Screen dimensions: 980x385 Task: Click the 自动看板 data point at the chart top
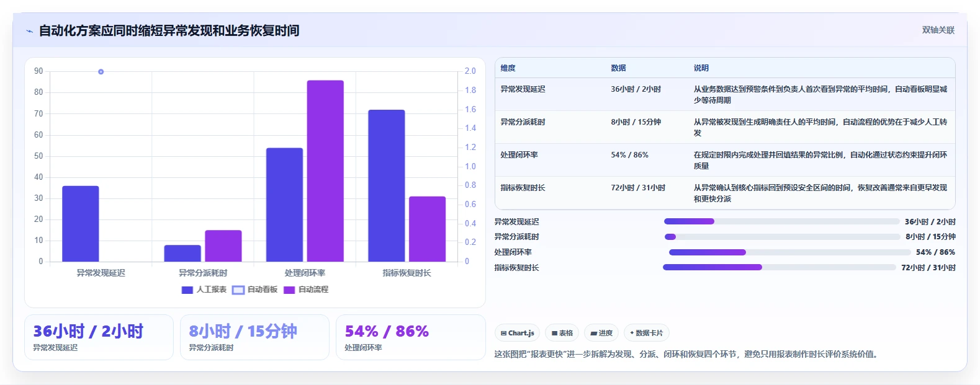point(101,72)
